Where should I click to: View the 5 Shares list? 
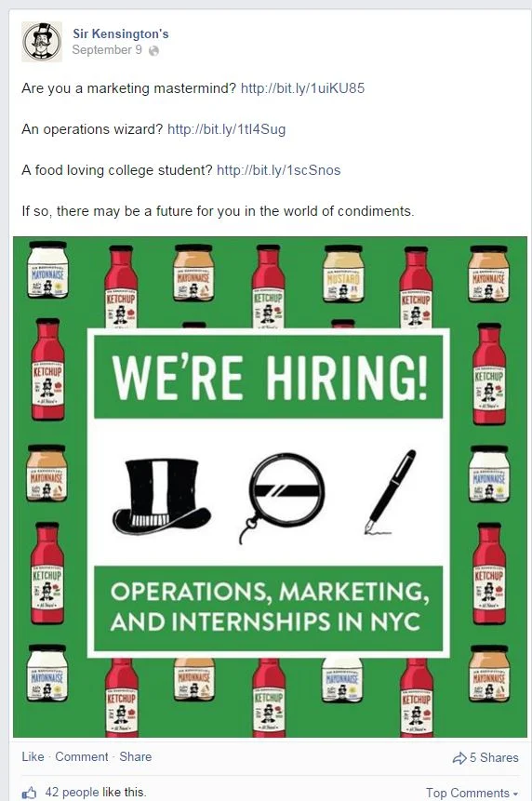point(494,757)
